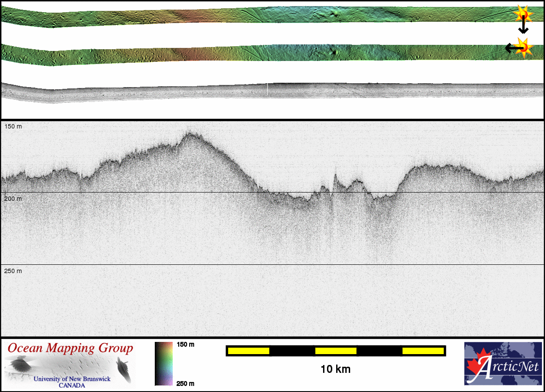
Task: Click the highest seabed peak in profile
Action: (189, 133)
